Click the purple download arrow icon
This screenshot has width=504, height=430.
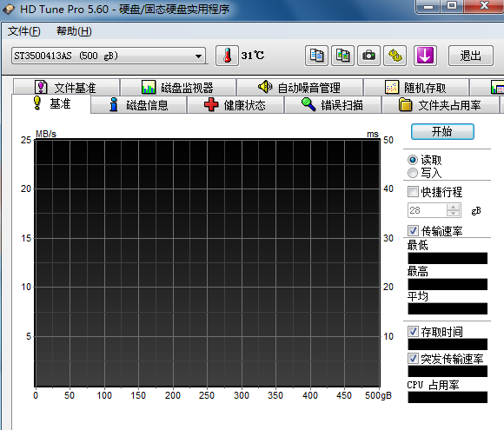click(x=425, y=56)
